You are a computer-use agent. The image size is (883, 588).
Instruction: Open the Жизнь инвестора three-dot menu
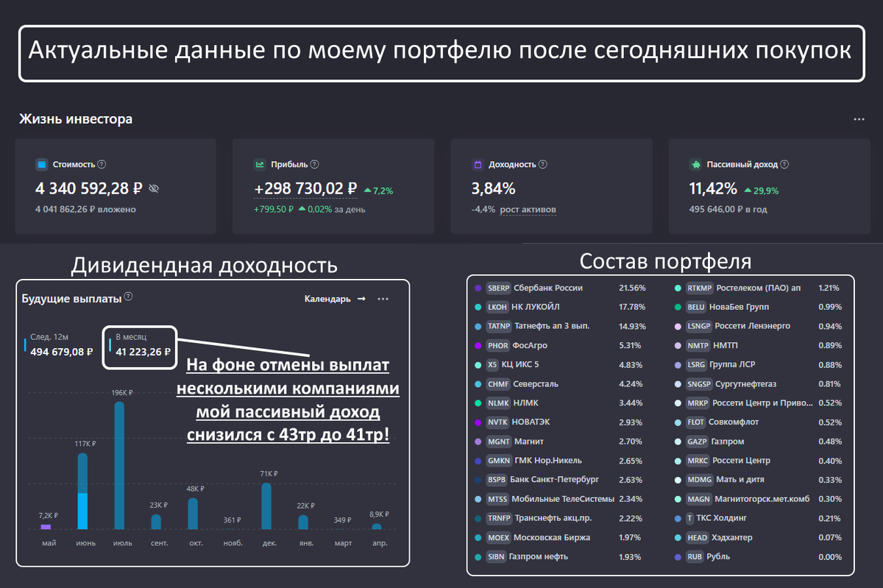pos(859,119)
